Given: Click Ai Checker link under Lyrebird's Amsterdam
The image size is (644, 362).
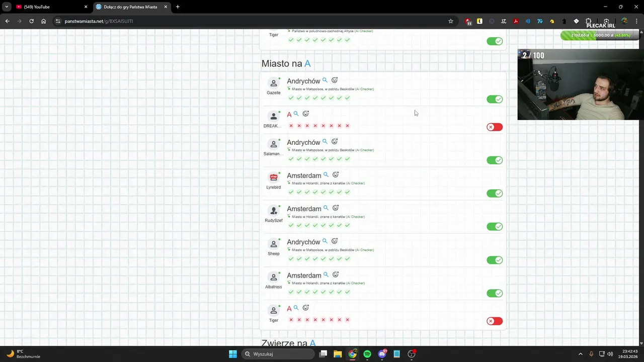Looking at the screenshot, I should [355, 184].
